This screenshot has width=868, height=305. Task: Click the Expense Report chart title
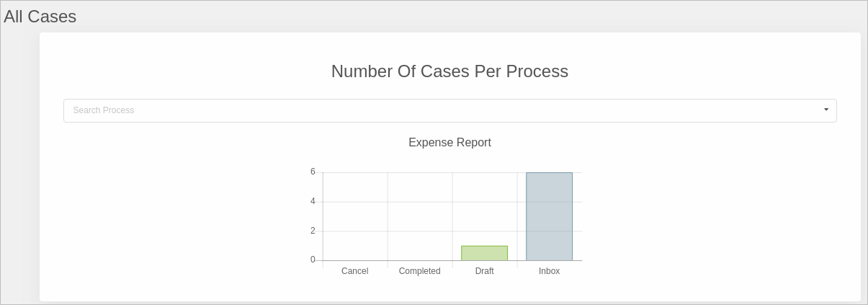click(449, 143)
